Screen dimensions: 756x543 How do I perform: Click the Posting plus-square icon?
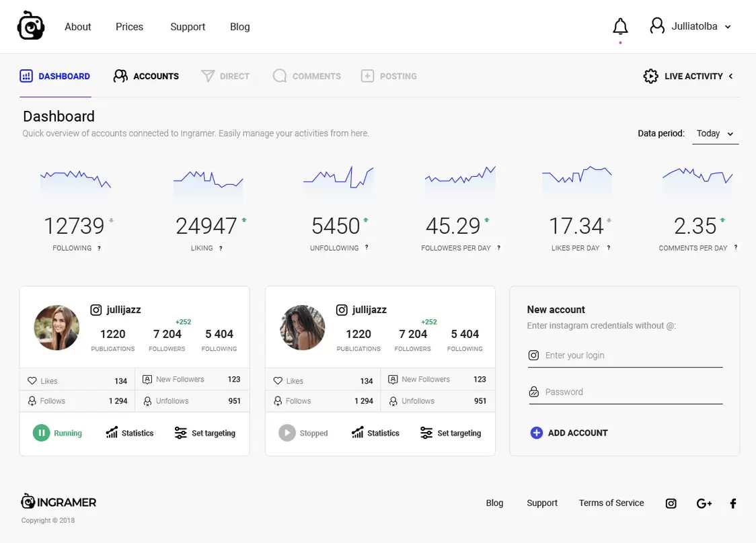coord(367,76)
